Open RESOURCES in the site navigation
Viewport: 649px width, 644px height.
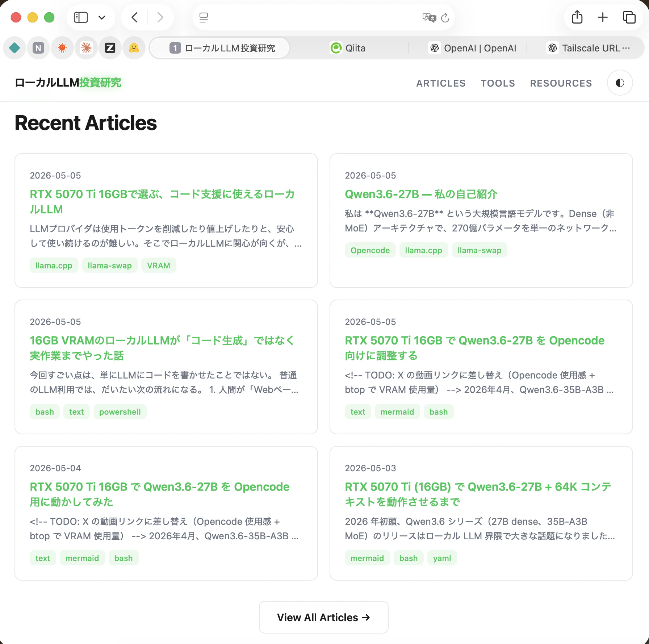tap(561, 83)
